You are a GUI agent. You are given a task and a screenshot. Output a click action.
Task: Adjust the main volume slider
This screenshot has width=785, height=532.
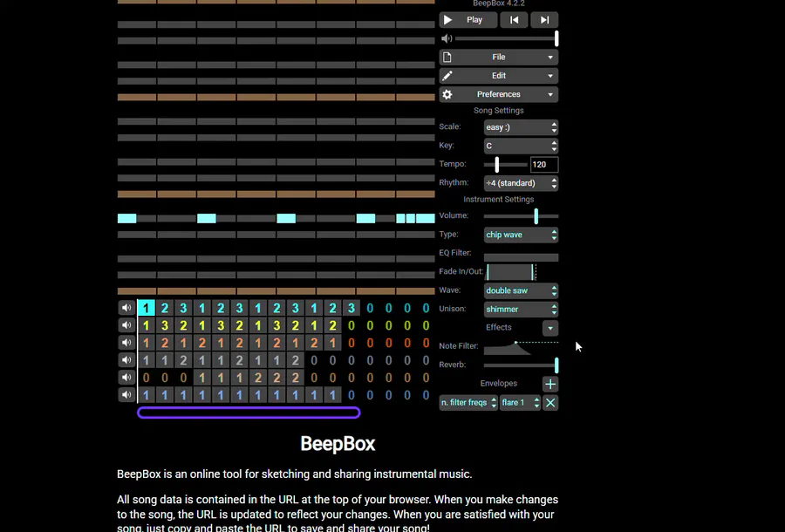click(507, 38)
